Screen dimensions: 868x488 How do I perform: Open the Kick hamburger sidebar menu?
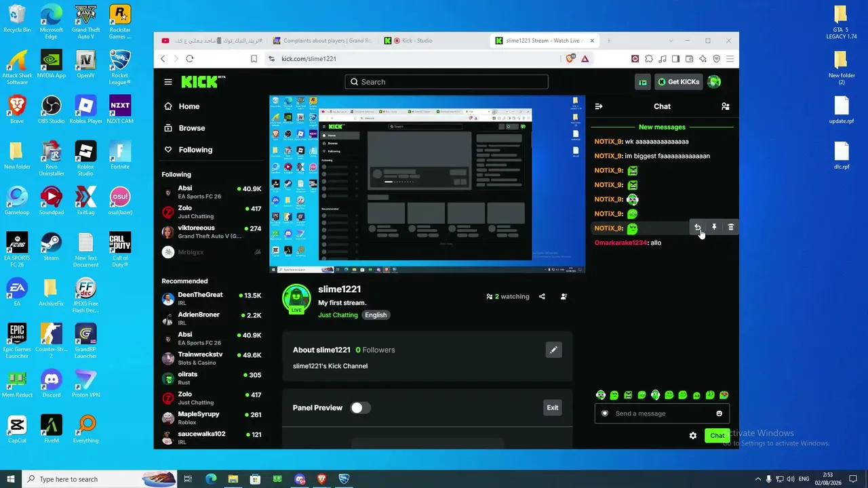pos(168,82)
